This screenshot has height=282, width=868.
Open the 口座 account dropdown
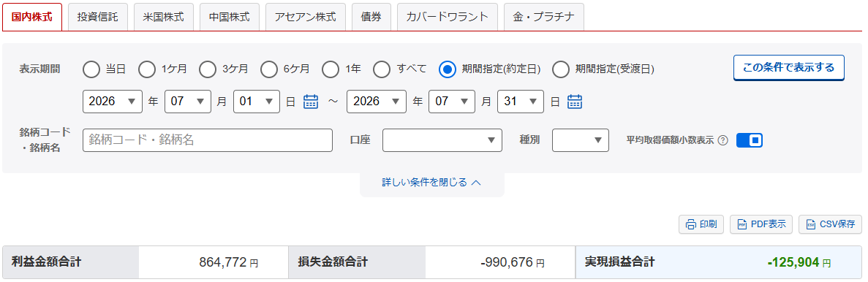(x=442, y=140)
